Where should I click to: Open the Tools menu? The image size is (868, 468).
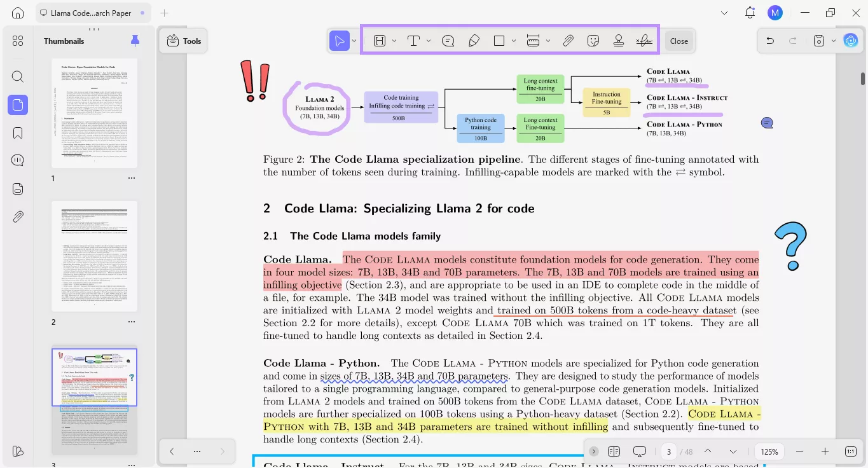click(184, 40)
